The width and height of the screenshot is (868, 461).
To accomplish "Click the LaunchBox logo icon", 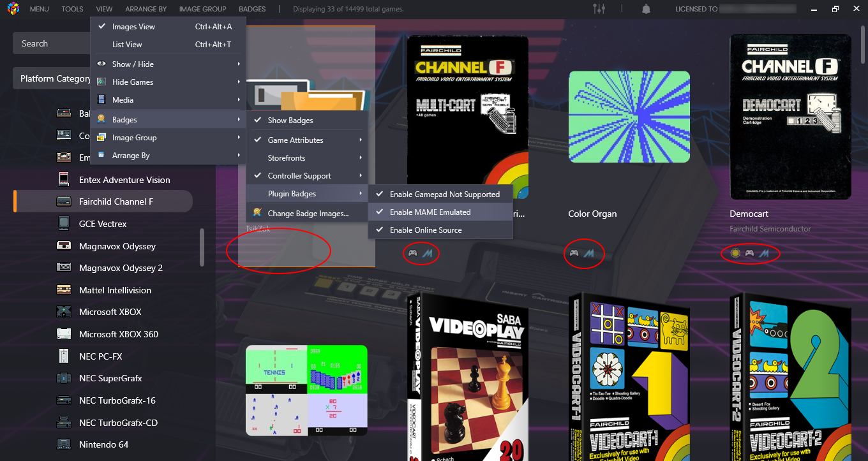I will (x=13, y=9).
